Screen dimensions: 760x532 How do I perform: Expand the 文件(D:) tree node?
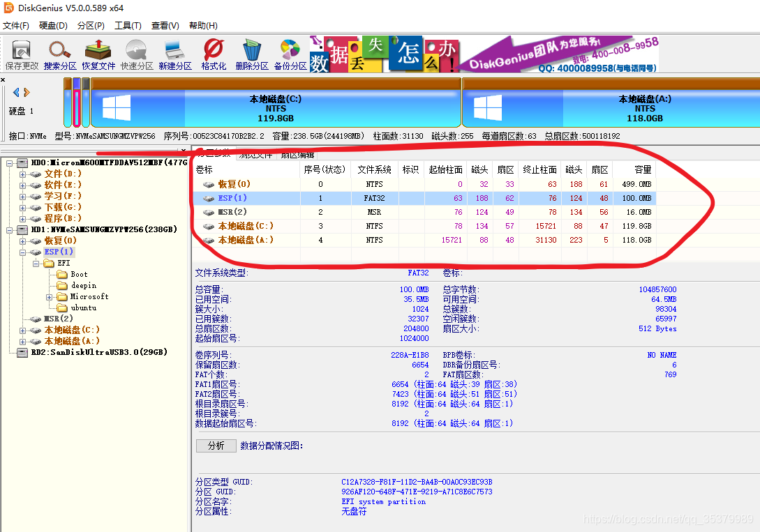[22, 174]
